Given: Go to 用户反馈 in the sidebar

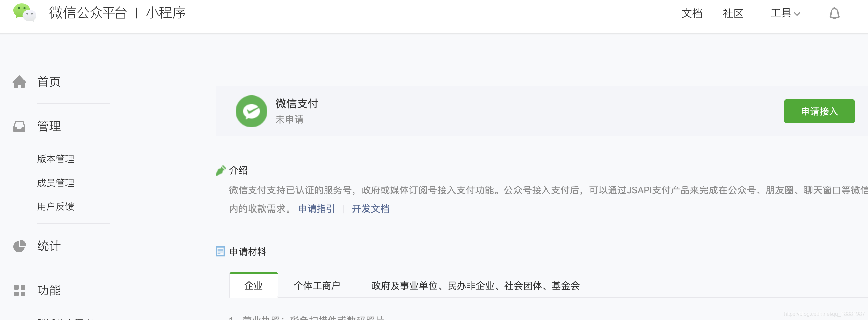Looking at the screenshot, I should pyautogui.click(x=56, y=207).
